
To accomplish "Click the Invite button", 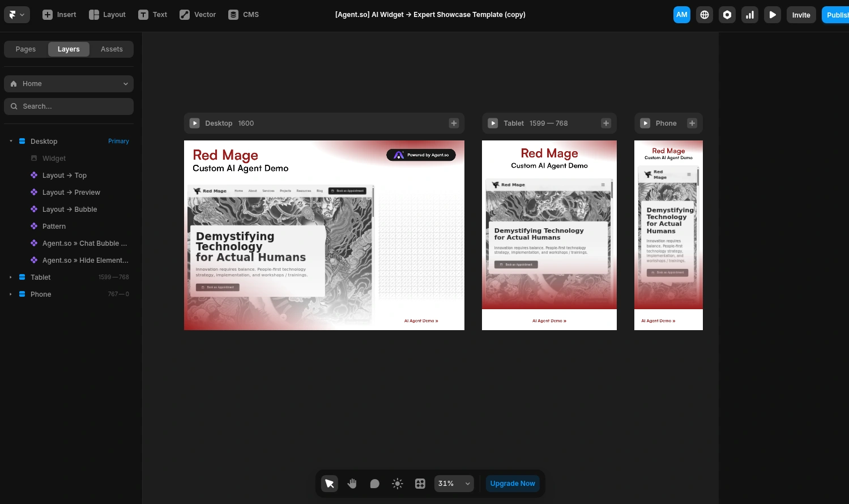I will tap(801, 15).
